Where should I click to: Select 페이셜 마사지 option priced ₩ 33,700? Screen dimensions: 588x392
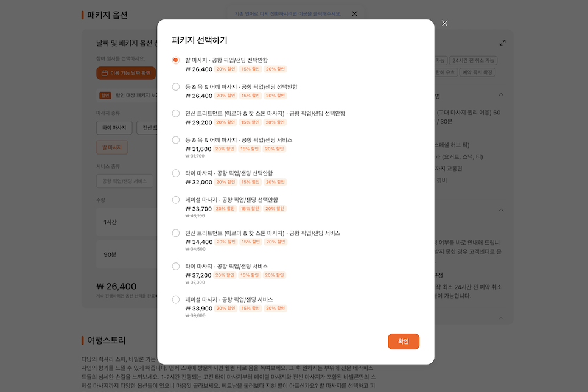point(175,200)
